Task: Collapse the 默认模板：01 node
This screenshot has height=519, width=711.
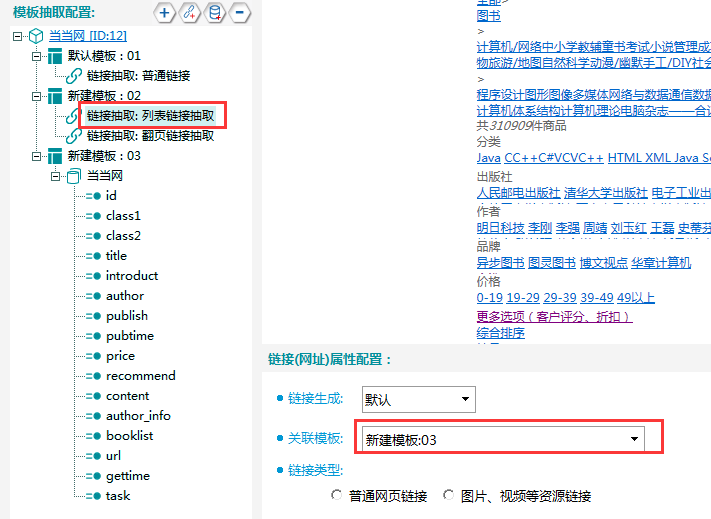Action: point(36,56)
